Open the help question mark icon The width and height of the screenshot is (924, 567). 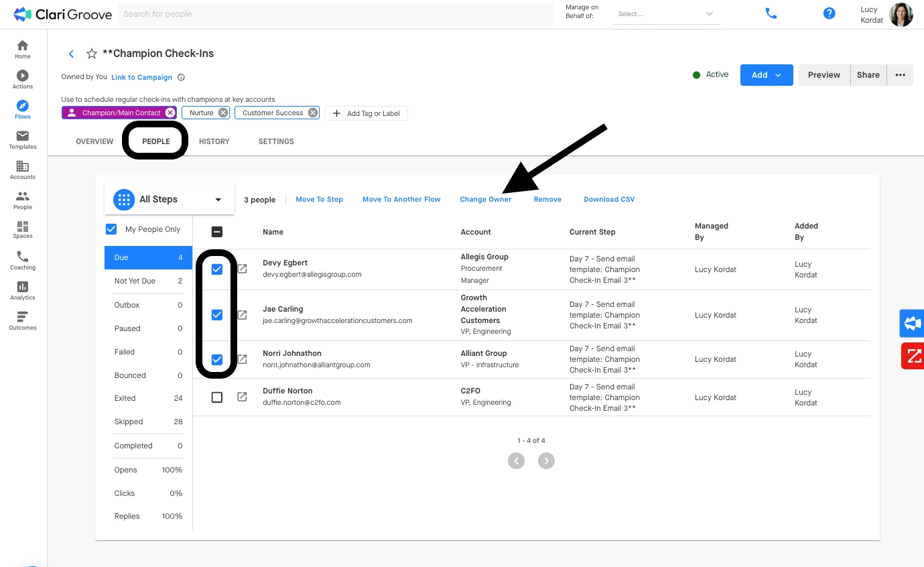click(830, 13)
